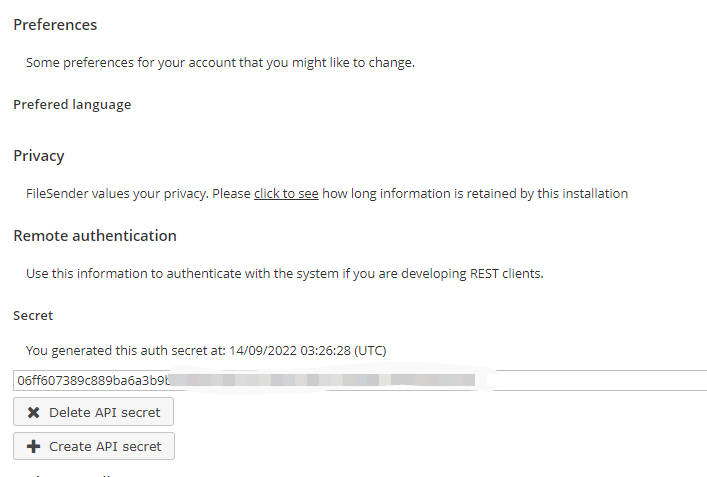Viewport: 707px width, 477px height.
Task: Focus the auth secret input field
Action: 590,381
